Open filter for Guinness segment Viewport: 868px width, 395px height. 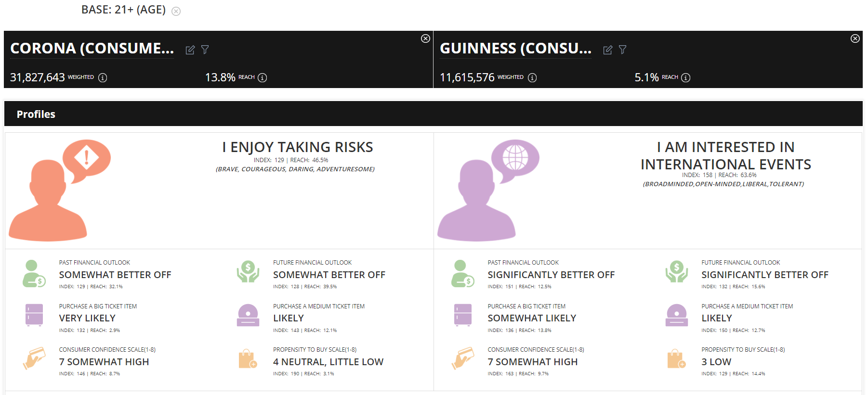point(623,50)
